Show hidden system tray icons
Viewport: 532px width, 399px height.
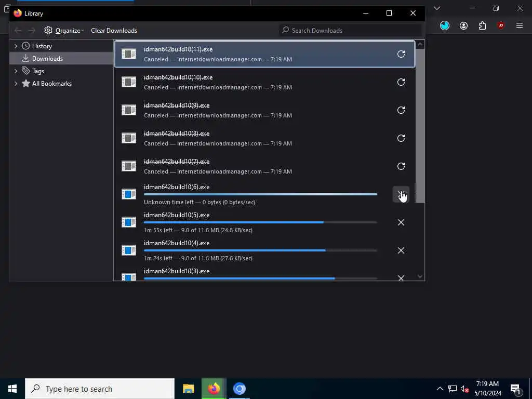tap(440, 389)
